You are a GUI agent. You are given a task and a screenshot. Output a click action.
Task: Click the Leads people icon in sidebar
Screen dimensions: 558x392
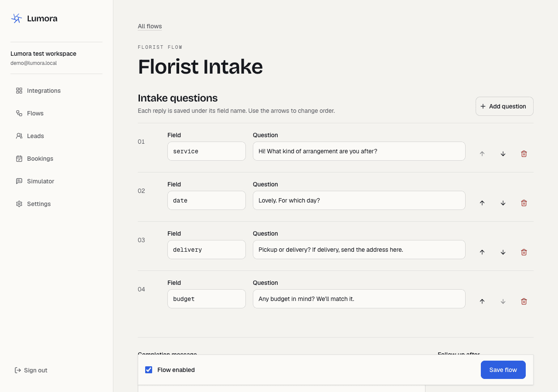tap(19, 136)
